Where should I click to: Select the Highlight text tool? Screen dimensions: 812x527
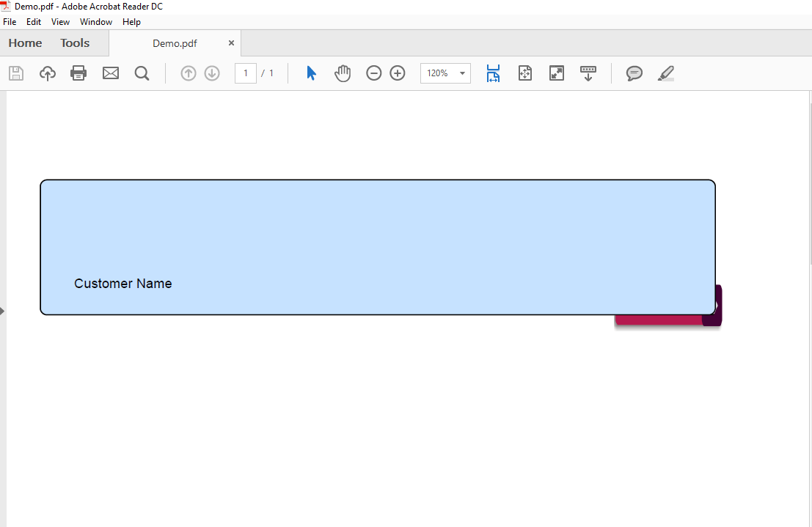coord(666,73)
